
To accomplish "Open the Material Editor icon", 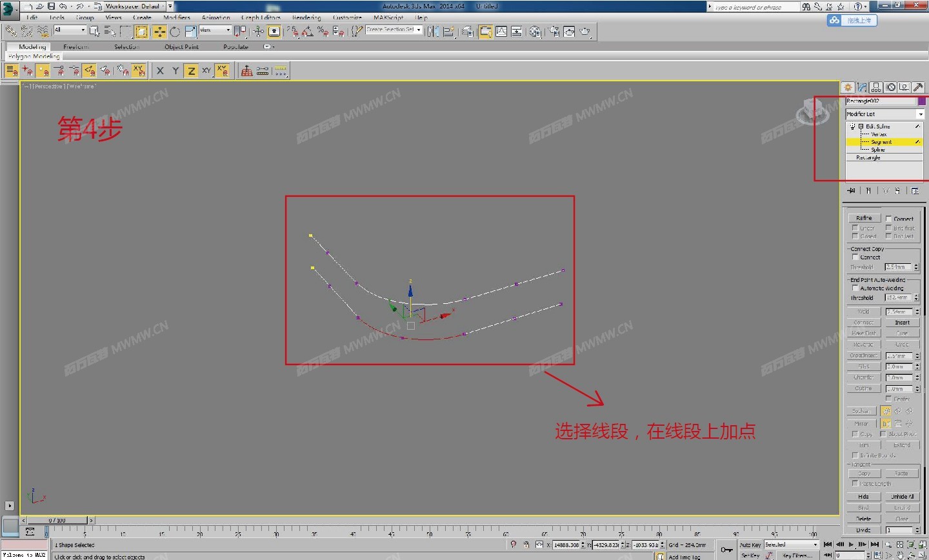I will [535, 31].
